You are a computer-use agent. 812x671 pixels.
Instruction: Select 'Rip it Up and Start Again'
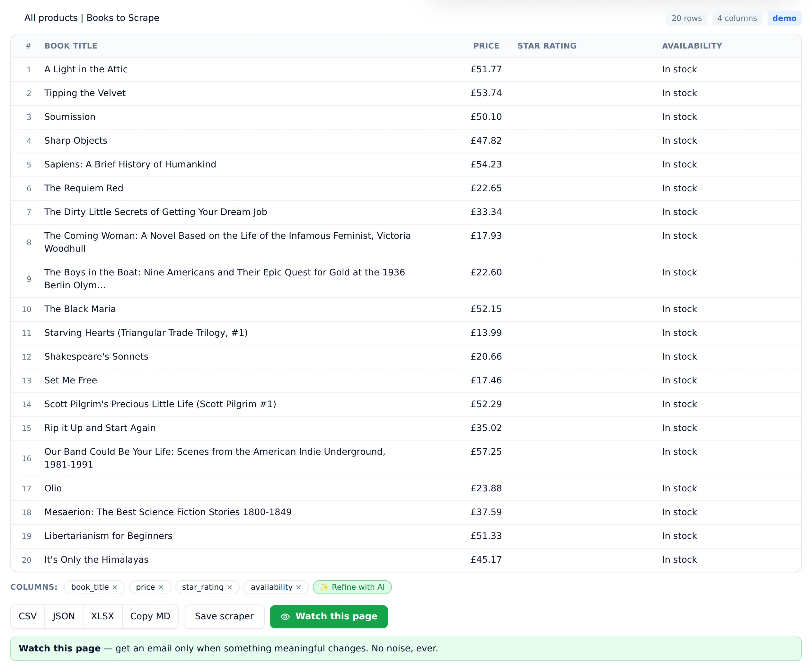pyautogui.click(x=100, y=428)
